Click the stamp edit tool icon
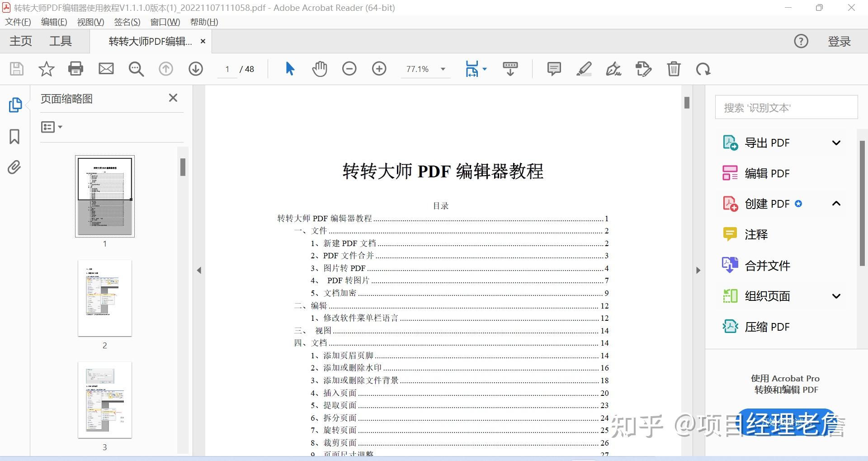 643,69
